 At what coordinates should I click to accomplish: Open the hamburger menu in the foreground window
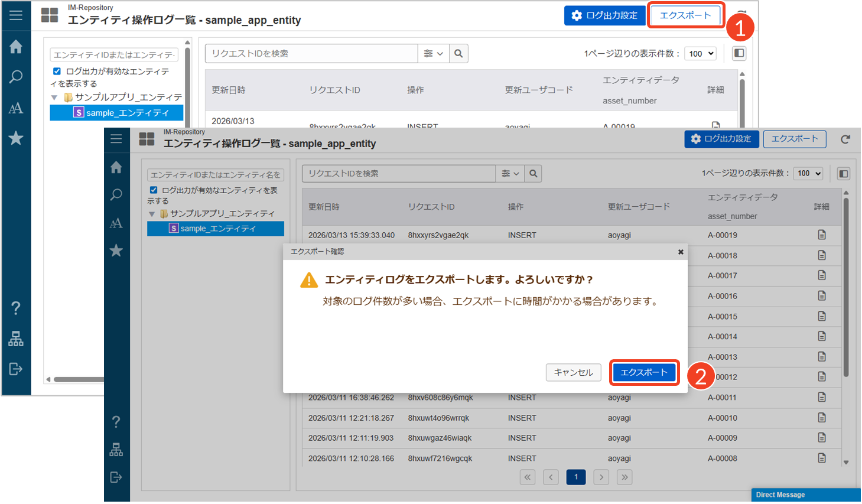116,139
